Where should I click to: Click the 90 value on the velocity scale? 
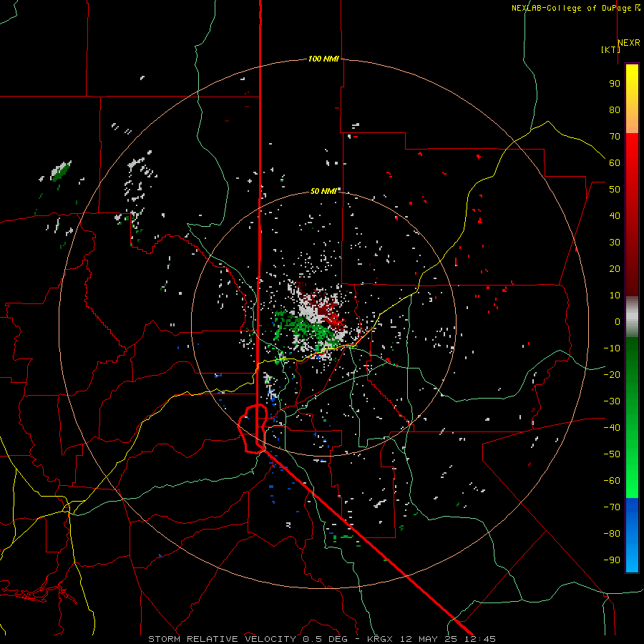tap(615, 84)
